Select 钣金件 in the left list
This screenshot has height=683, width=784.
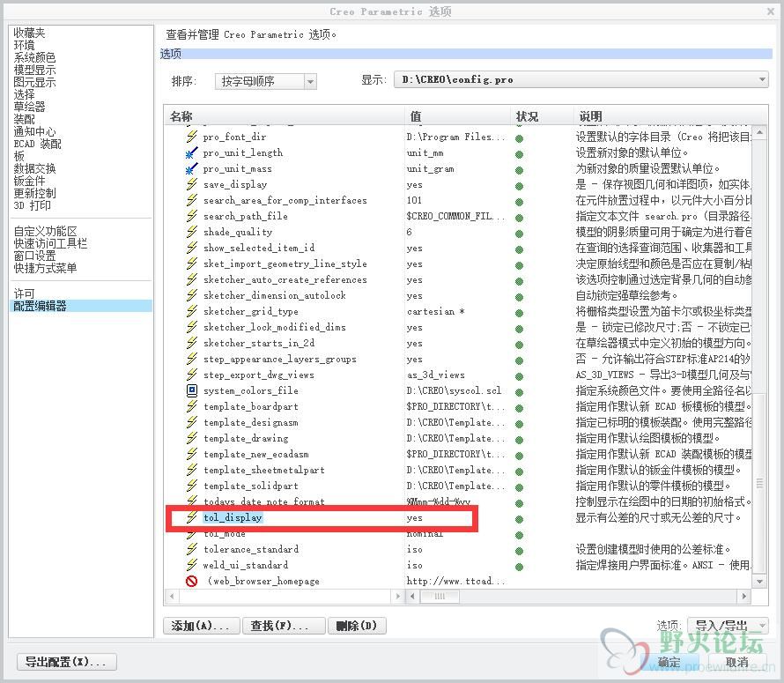(29, 181)
